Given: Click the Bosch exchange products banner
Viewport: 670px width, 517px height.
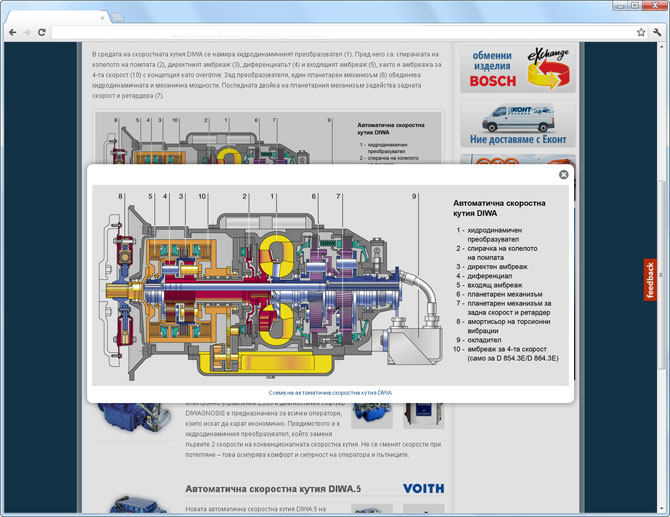Looking at the screenshot, I should 518,69.
